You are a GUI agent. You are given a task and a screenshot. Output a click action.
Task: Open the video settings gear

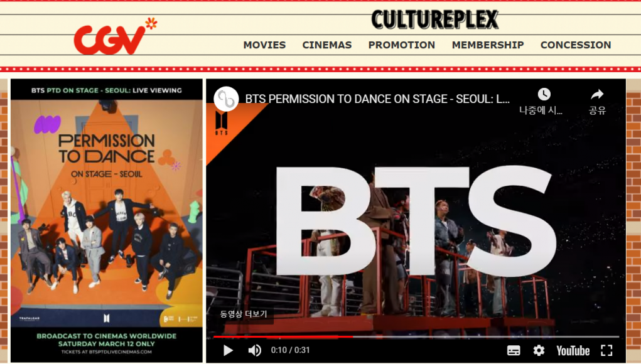(539, 350)
